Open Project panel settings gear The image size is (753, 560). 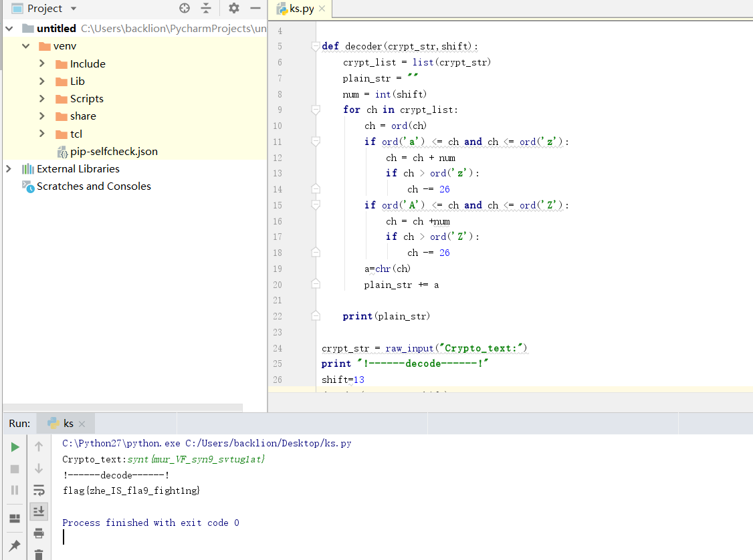point(234,8)
